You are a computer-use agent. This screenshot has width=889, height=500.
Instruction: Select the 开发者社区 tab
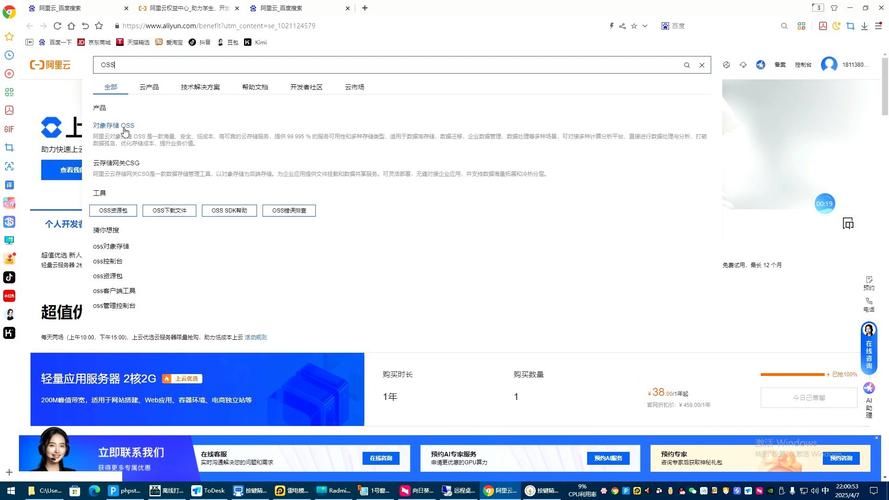tap(306, 87)
